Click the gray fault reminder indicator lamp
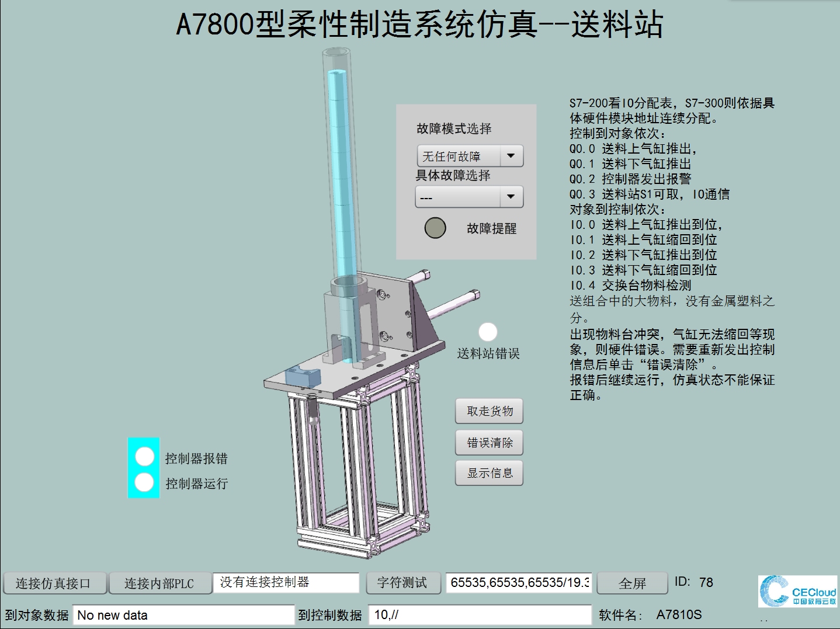Screen dimensions: 840x629 (x=435, y=228)
